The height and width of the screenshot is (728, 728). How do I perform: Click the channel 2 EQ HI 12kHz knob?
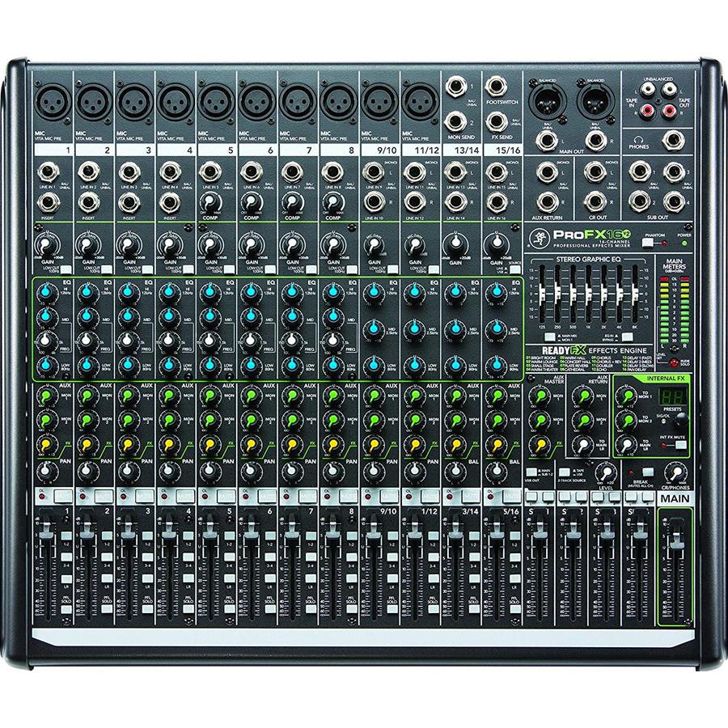tap(87, 293)
